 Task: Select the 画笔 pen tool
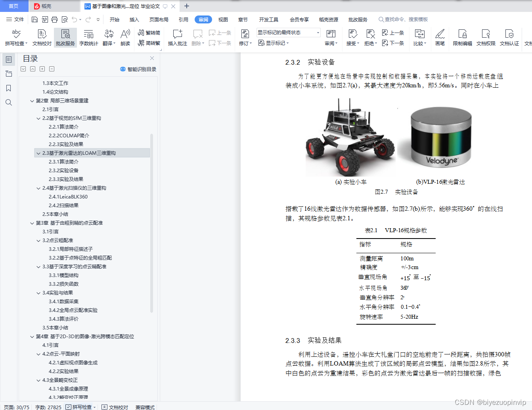pos(440,38)
